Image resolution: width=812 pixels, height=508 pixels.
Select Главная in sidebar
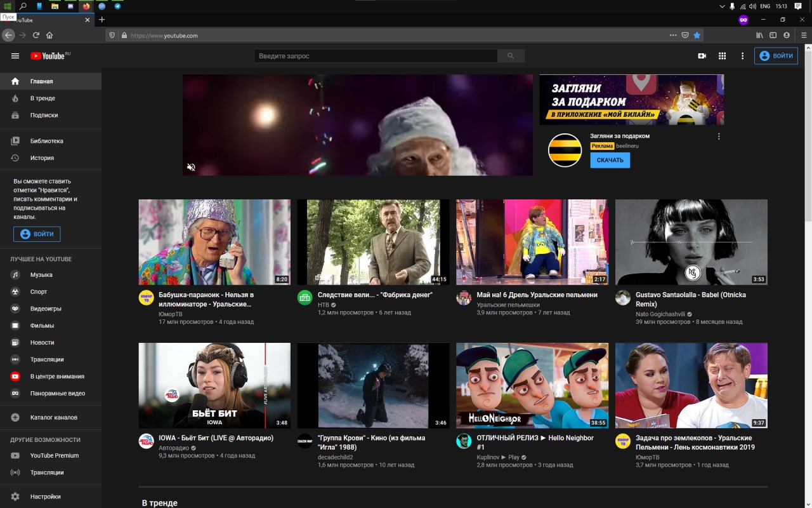click(51, 81)
